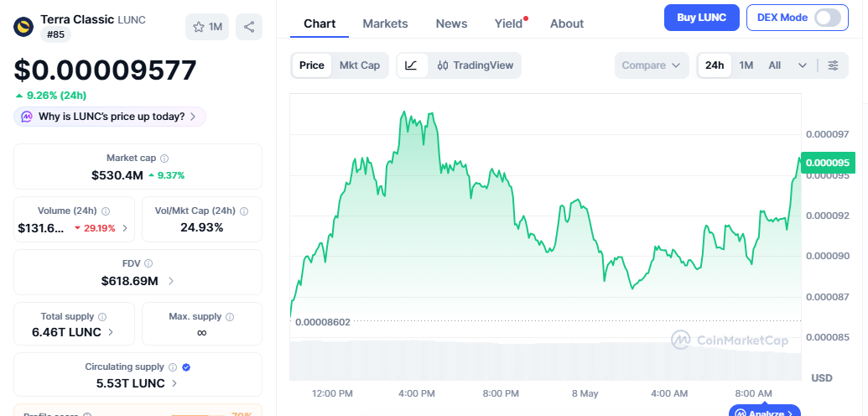868x416 pixels.
Task: Click the 6.46T LUNC total supply value
Action: [66, 332]
